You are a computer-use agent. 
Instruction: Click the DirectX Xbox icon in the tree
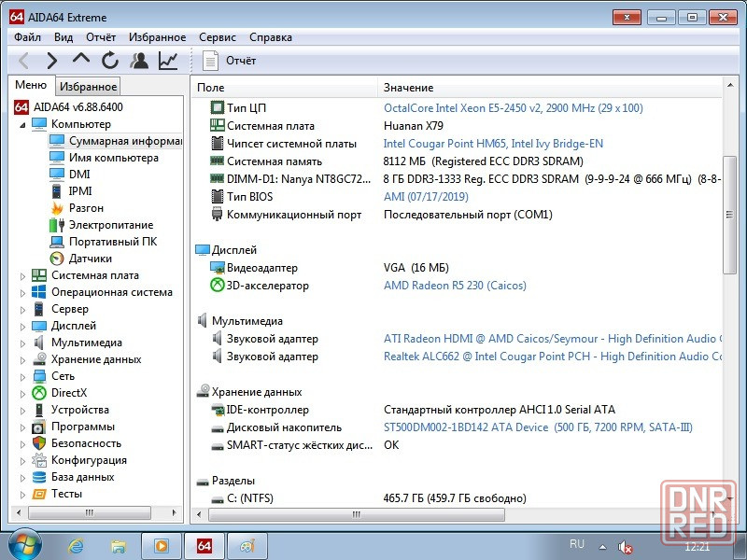[38, 393]
